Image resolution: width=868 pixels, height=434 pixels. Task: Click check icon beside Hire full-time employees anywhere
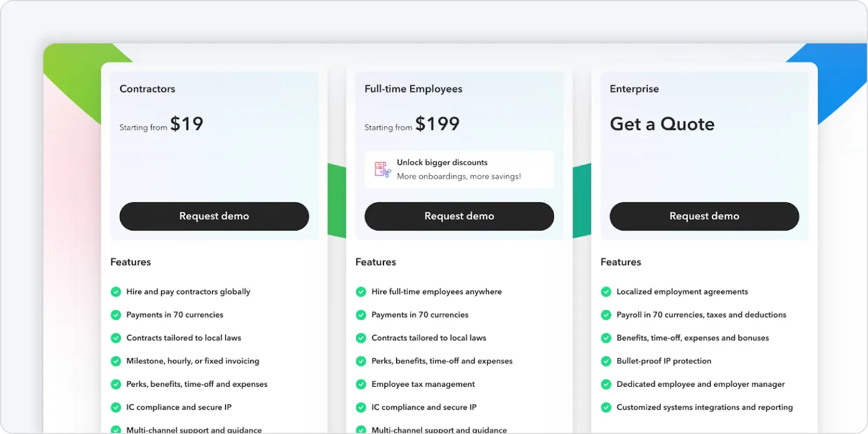click(361, 292)
